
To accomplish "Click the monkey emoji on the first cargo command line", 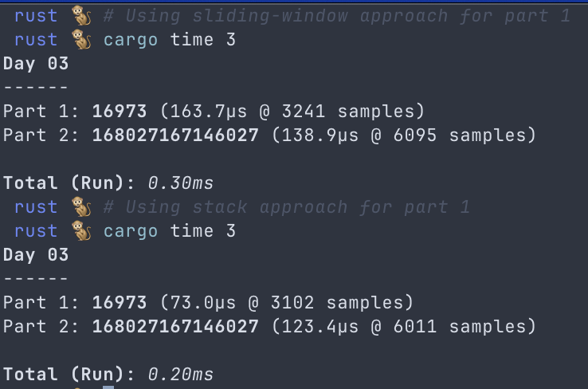I will pyautogui.click(x=79, y=39).
